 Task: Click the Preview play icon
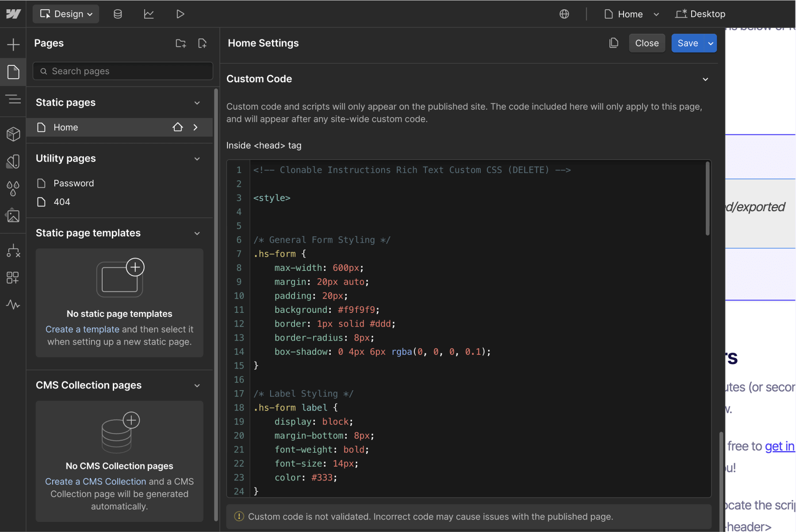coord(180,14)
